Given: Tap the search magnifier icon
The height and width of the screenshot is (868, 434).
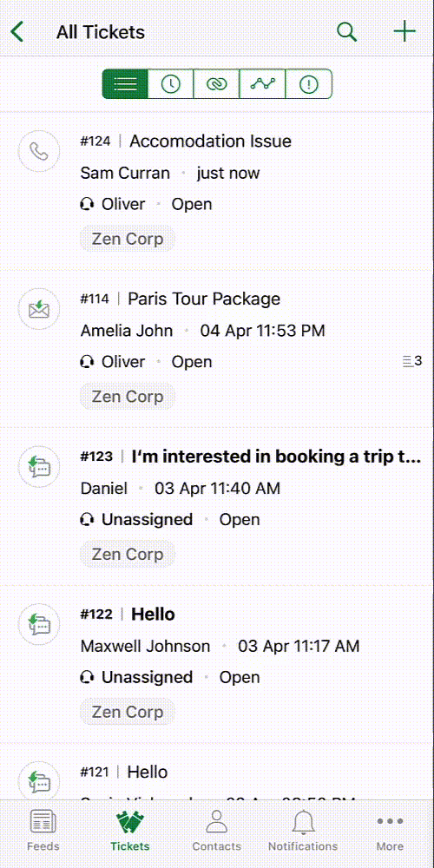Looking at the screenshot, I should pyautogui.click(x=346, y=31).
